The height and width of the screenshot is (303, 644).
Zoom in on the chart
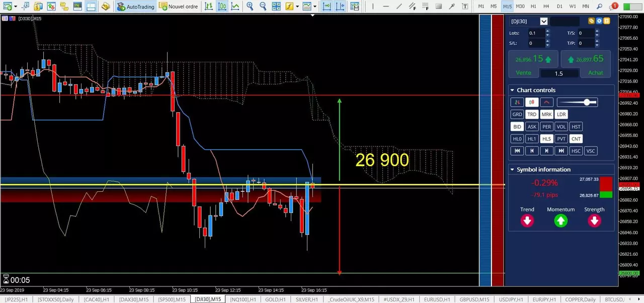(x=250, y=7)
